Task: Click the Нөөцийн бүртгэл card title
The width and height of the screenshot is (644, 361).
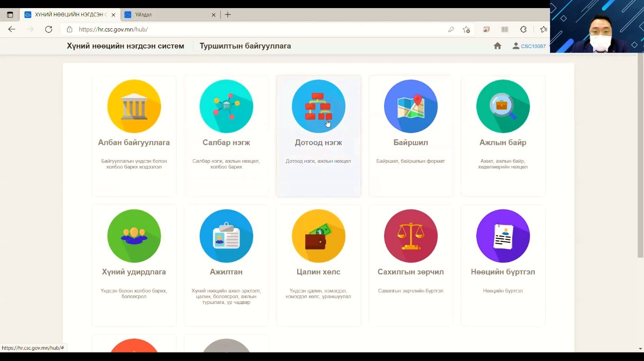Action: (503, 272)
